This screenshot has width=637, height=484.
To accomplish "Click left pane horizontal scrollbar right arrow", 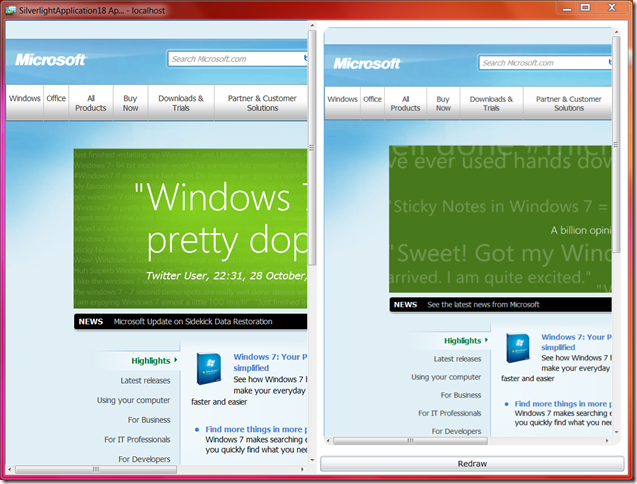I will pyautogui.click(x=302, y=469).
